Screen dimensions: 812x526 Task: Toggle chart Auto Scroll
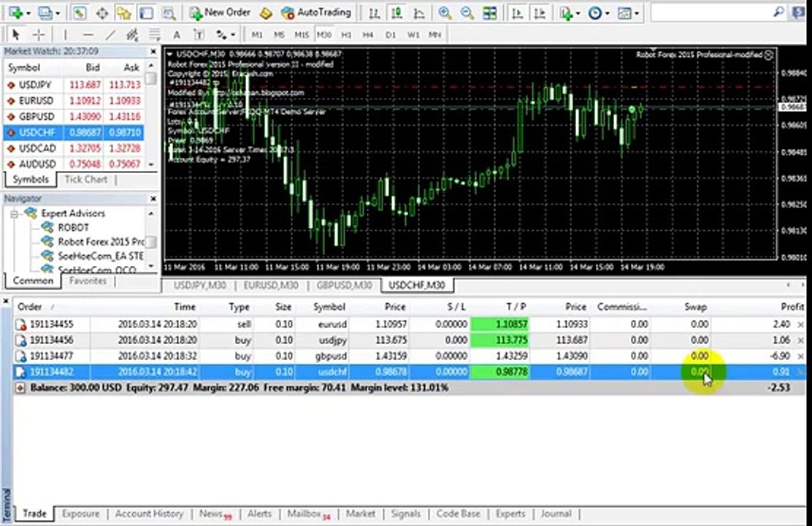click(517, 13)
